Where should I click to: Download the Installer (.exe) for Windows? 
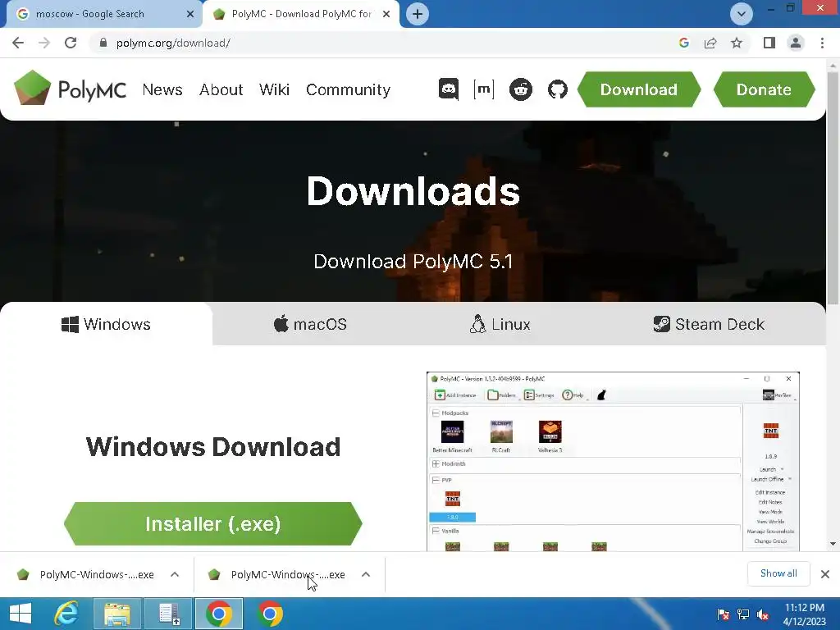pos(213,523)
